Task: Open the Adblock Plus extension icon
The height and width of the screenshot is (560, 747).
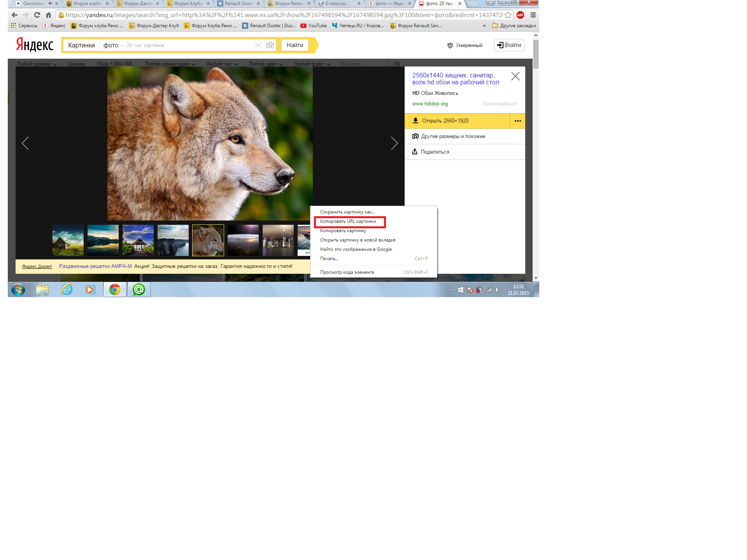Action: [x=520, y=15]
